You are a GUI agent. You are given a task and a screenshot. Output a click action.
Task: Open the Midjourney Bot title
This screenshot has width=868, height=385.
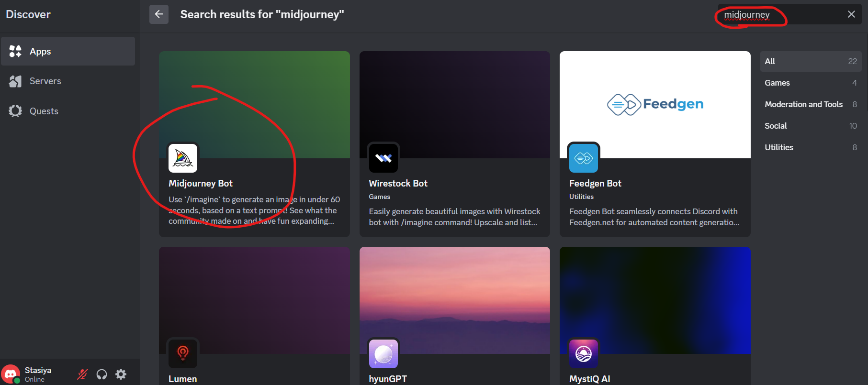click(x=201, y=183)
